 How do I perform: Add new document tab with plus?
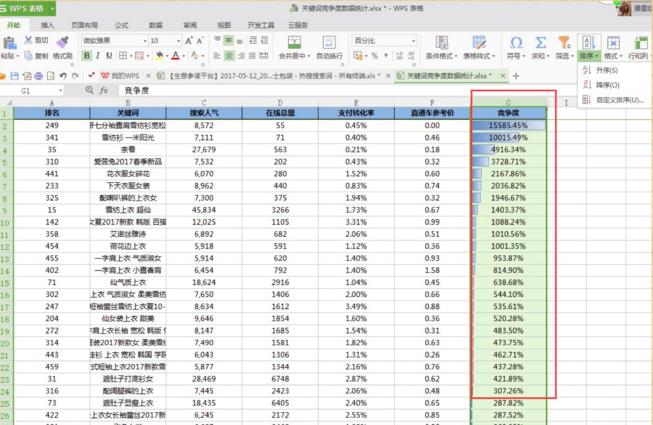tap(516, 76)
